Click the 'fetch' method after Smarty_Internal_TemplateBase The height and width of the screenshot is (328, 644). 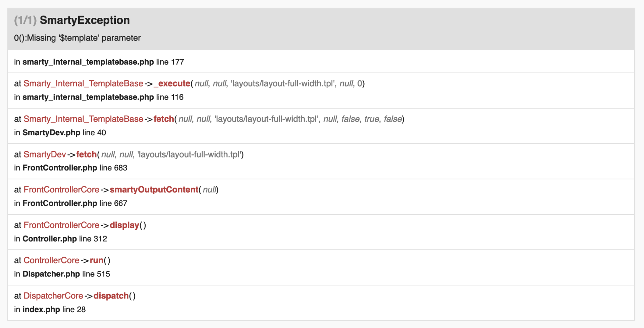164,119
